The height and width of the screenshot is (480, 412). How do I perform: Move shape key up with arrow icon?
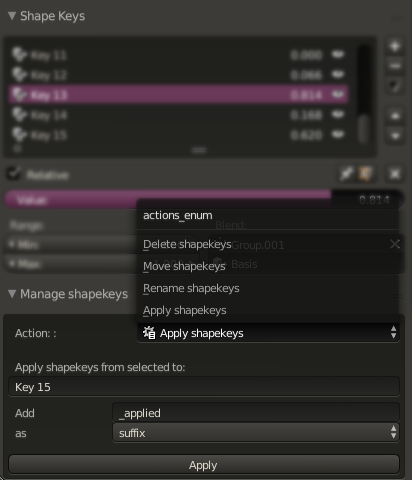395,116
